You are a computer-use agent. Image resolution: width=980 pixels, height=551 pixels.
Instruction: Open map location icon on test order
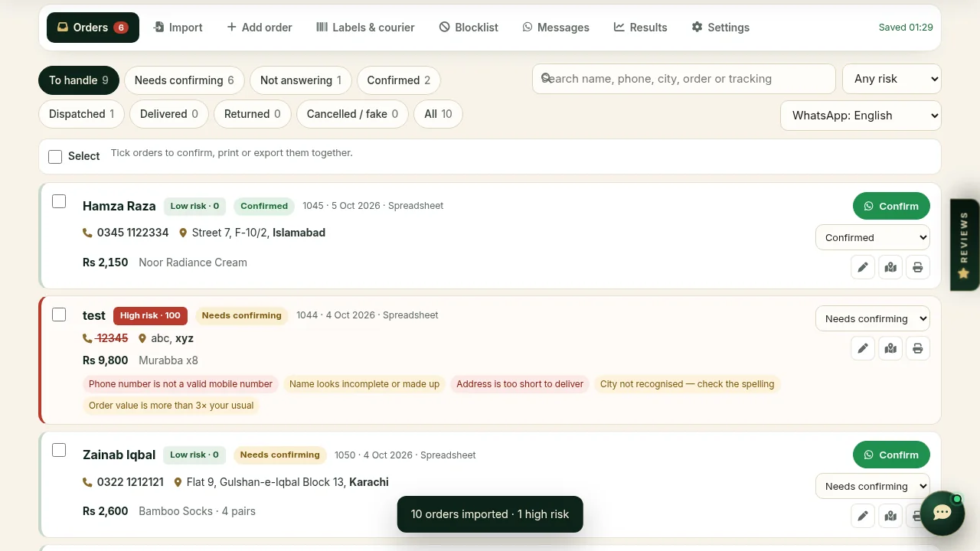pos(890,348)
